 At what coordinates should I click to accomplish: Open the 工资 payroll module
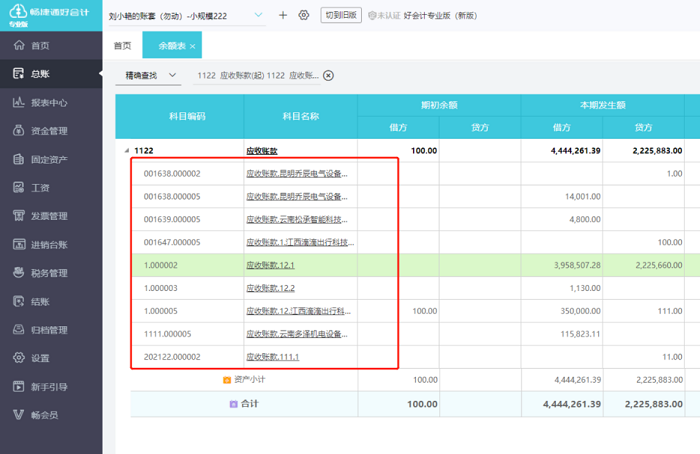[40, 187]
